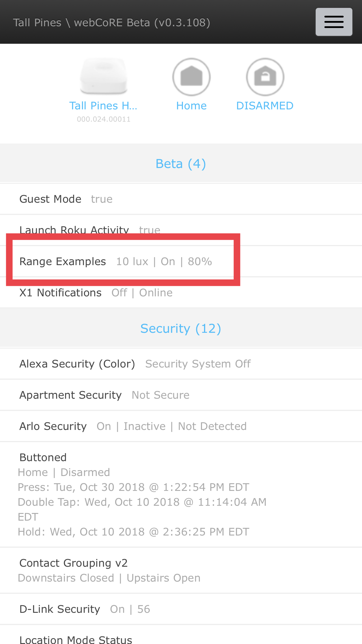The width and height of the screenshot is (362, 644).
Task: Tap the DISARMED security status icon
Action: click(x=265, y=77)
